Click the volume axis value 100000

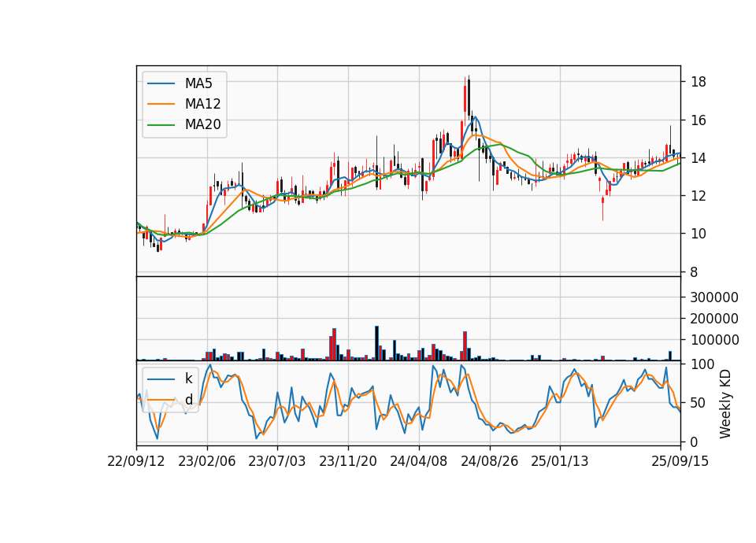(714, 340)
